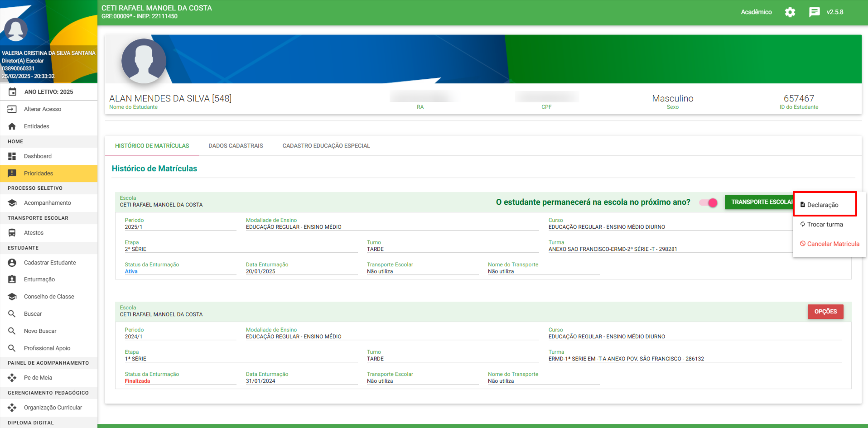The image size is (868, 428).
Task: Open the settings gear icon
Action: [x=790, y=12]
